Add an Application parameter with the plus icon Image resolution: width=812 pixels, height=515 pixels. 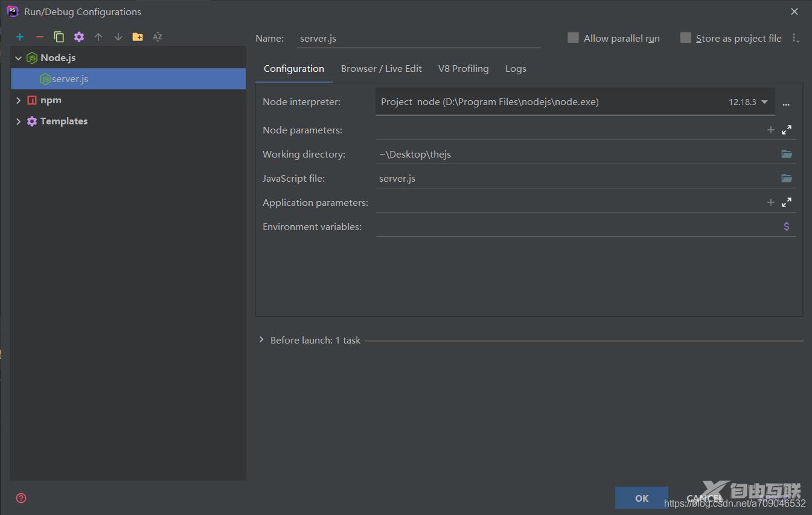click(770, 202)
